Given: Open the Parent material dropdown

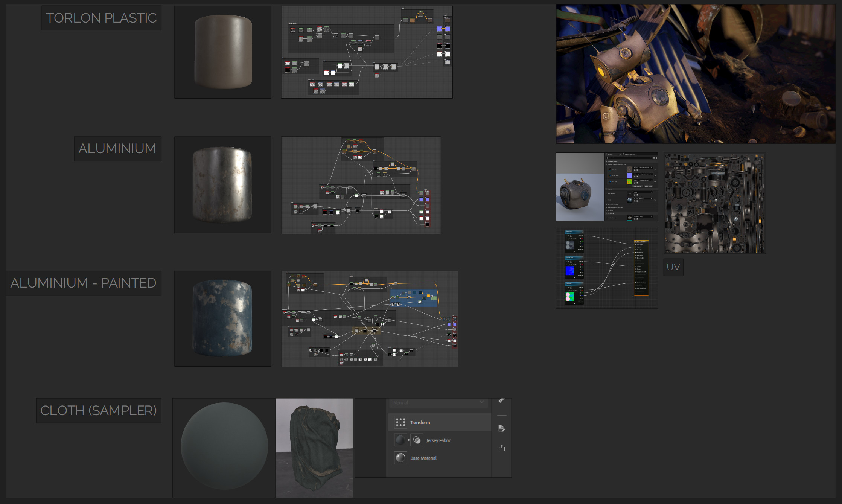Looking at the screenshot, I should coord(643,198).
